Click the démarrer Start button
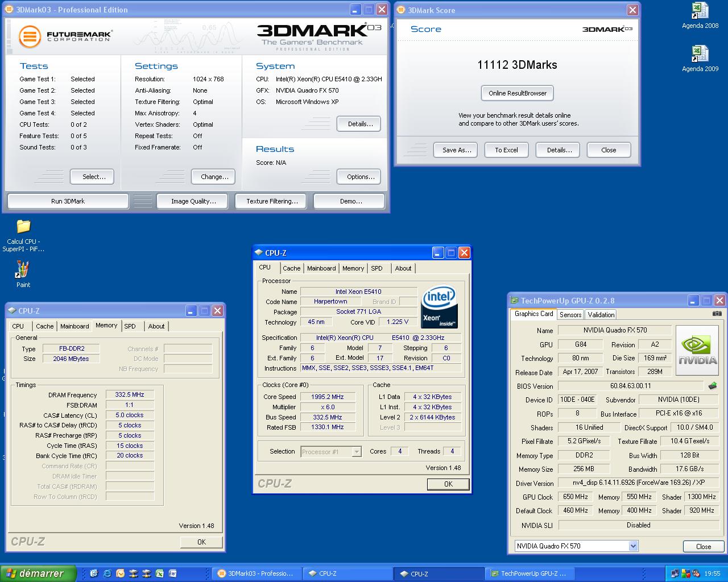Screen dimensions: 728x582 38,573
